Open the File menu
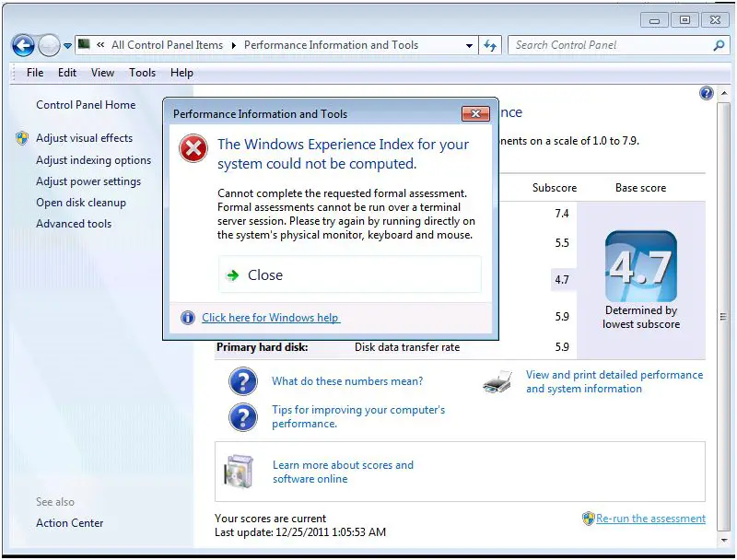This screenshot has width=737, height=560. 35,73
